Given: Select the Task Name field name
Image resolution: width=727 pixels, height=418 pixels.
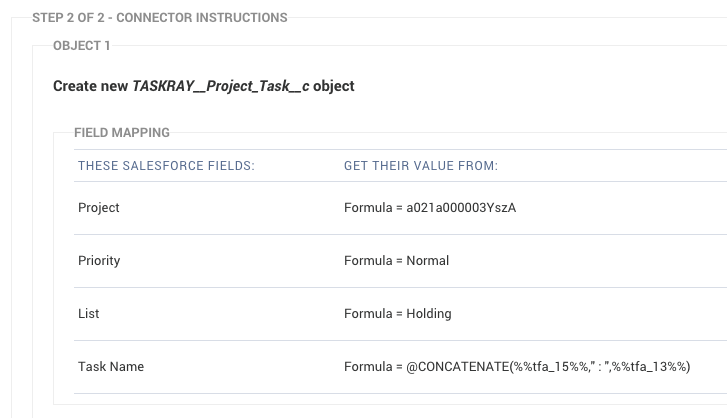Looking at the screenshot, I should point(111,367).
